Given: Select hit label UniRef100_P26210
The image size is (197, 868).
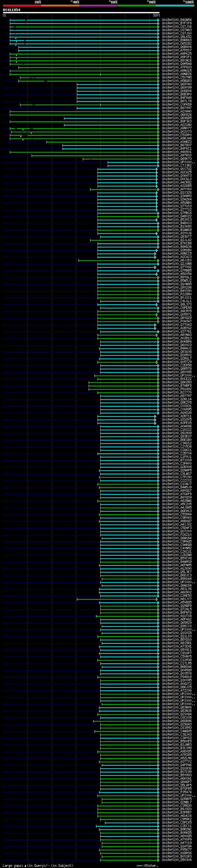Looking at the screenshot, I should point(177,535).
